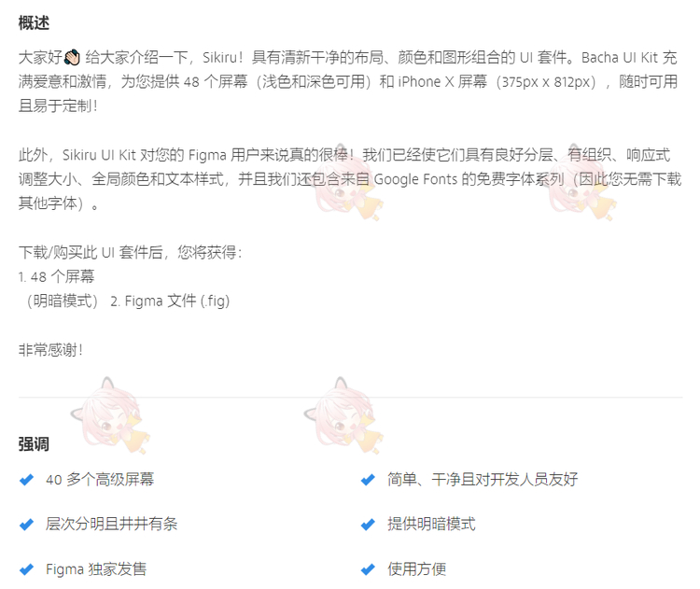Image resolution: width=700 pixels, height=589 pixels.
Task: Click the checkmark beside 层次分明且井井有条
Action: pos(26,525)
